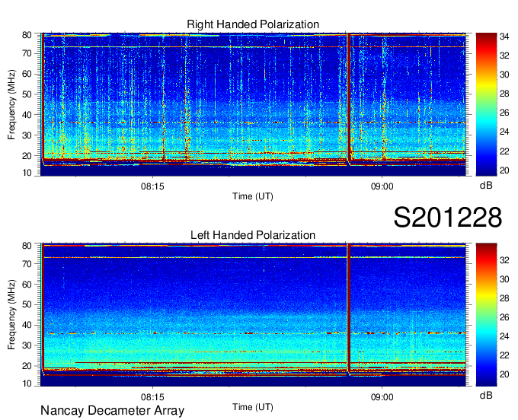The height and width of the screenshot is (420, 518).
Task: Click the 20 dB tick on upper colorbar
Action: (504, 170)
